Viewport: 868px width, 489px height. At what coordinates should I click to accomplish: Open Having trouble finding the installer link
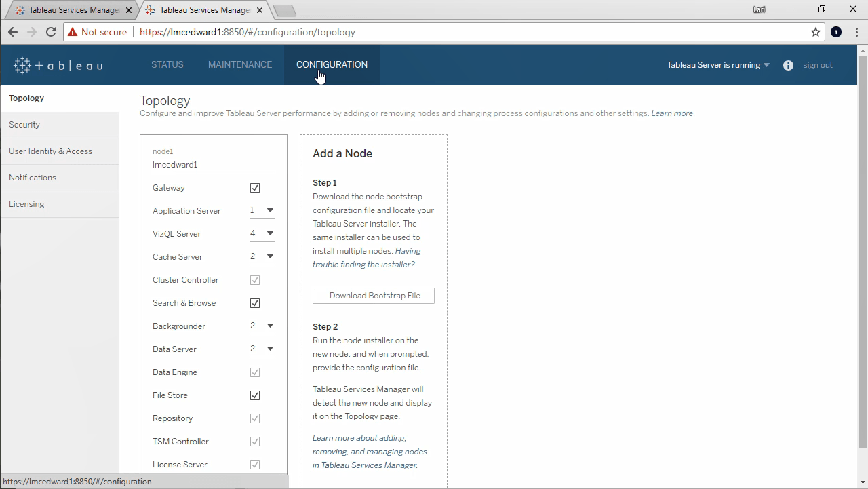point(367,258)
